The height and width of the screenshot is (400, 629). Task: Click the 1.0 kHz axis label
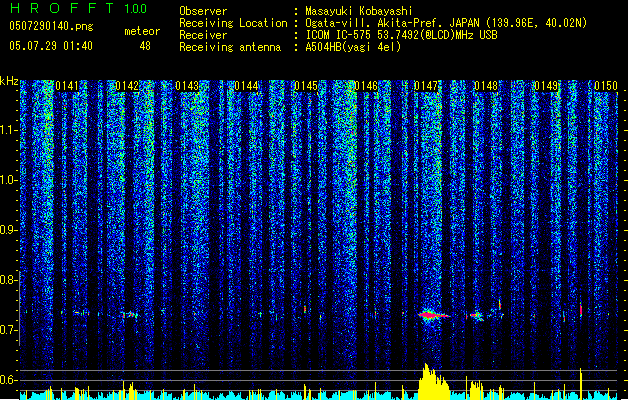[x=9, y=180]
